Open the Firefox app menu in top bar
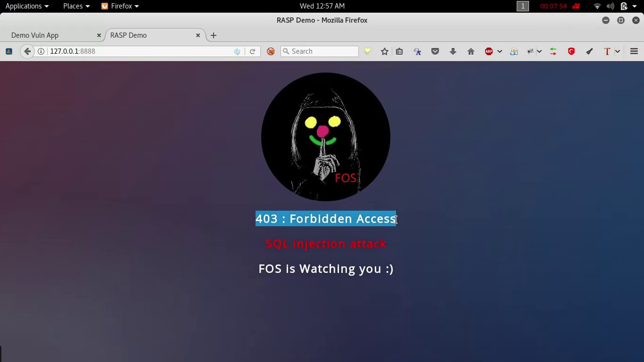 [120, 6]
